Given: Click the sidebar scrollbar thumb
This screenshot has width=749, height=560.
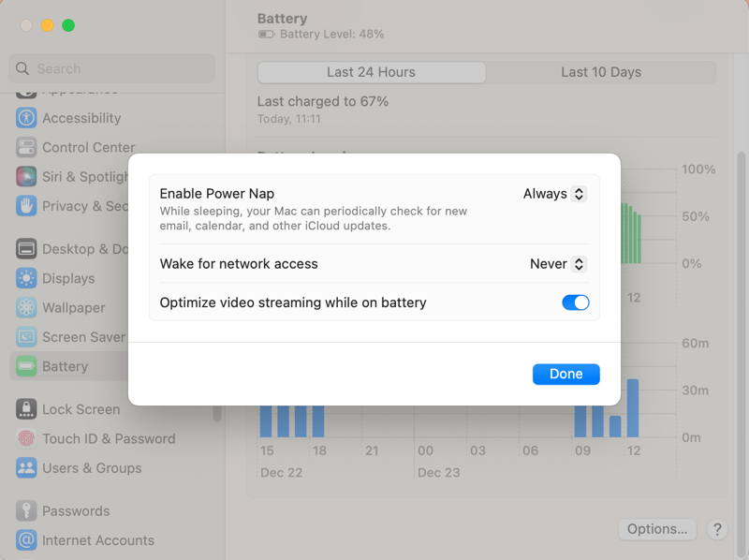Looking at the screenshot, I should point(218,412).
